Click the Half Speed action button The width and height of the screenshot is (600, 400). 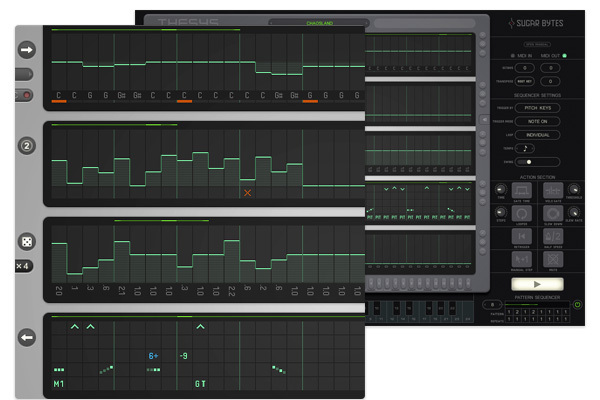click(553, 237)
